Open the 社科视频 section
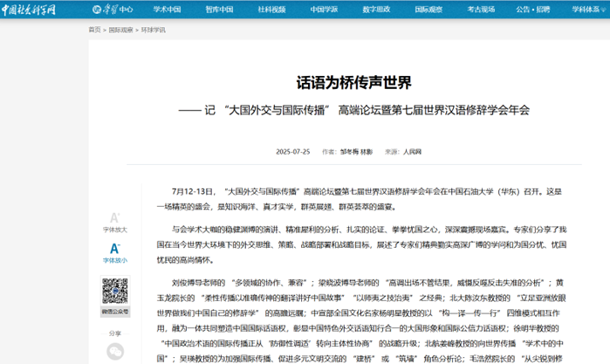This screenshot has width=610, height=364. (273, 10)
